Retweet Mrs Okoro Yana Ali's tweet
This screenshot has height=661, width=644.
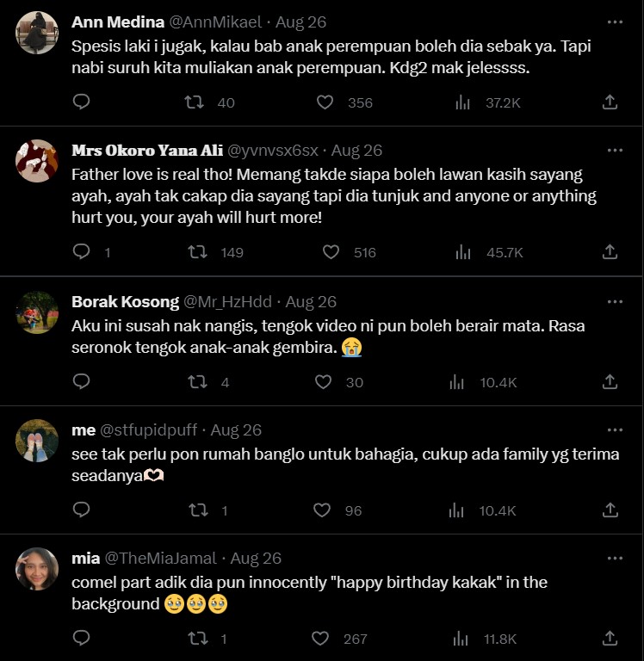pos(197,252)
